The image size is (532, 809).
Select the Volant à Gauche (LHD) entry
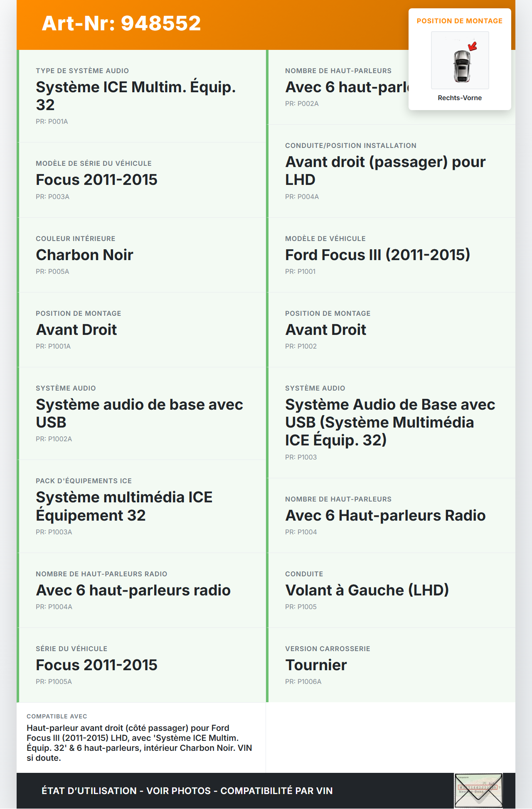(367, 590)
